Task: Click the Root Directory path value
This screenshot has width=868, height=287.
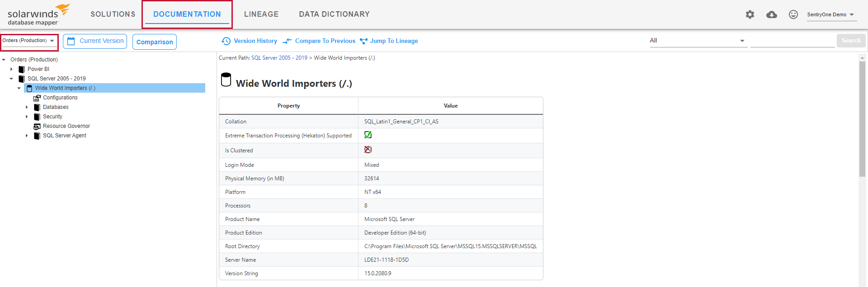Action: [451, 246]
